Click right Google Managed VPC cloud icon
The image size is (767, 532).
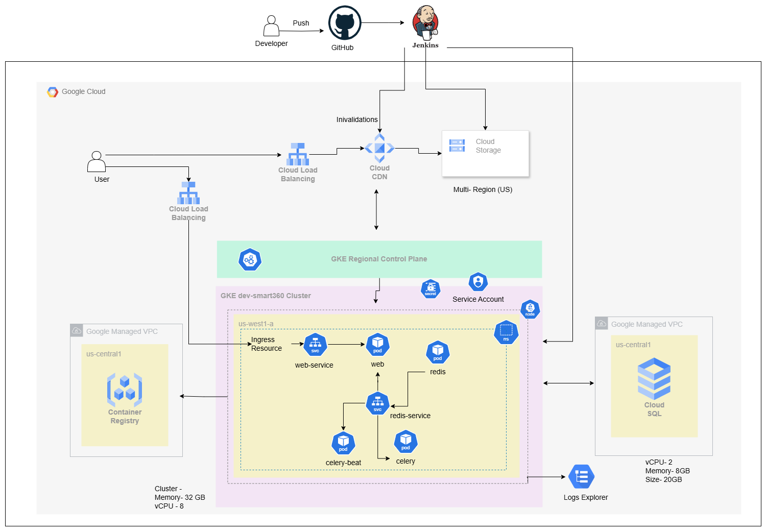point(602,323)
